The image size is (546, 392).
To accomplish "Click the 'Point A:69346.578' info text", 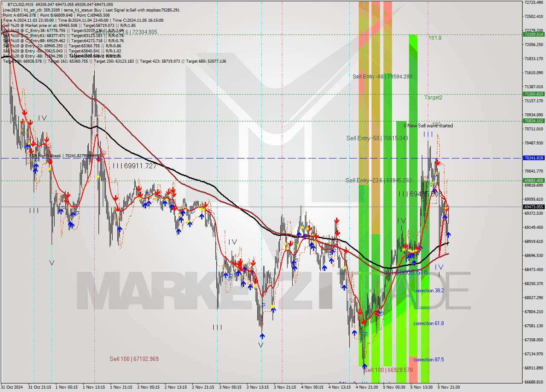I will point(20,15).
